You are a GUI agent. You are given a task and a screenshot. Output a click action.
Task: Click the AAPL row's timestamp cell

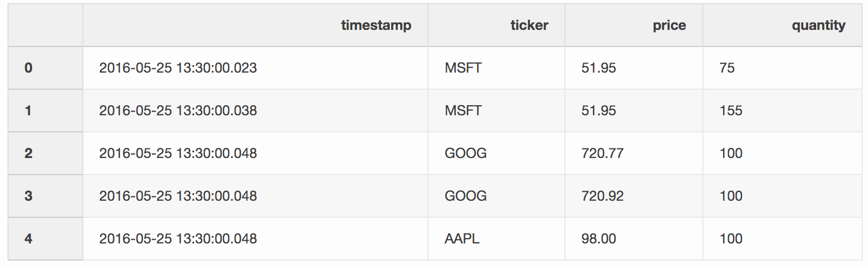coord(178,239)
